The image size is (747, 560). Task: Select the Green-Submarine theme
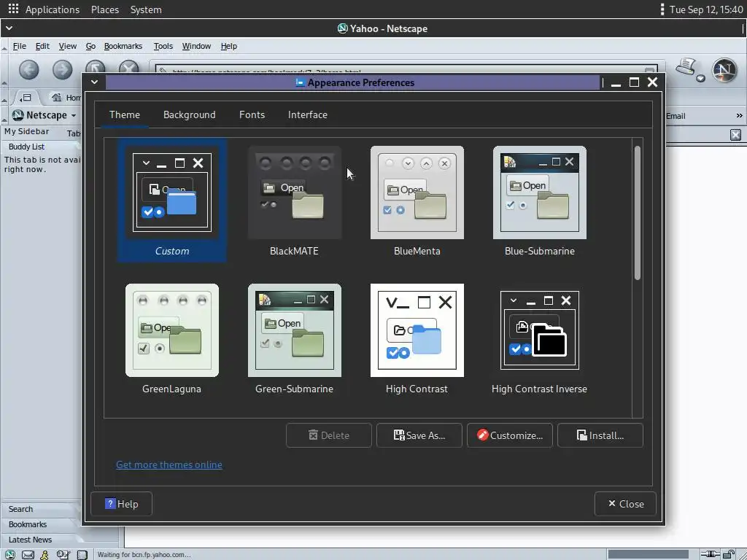(x=295, y=338)
